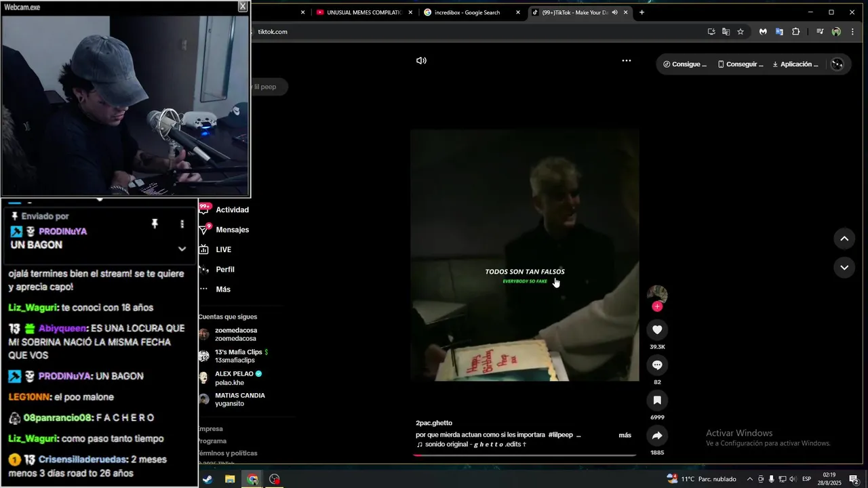Open the Extensions puzzle icon
868x488 pixels.
796,32
